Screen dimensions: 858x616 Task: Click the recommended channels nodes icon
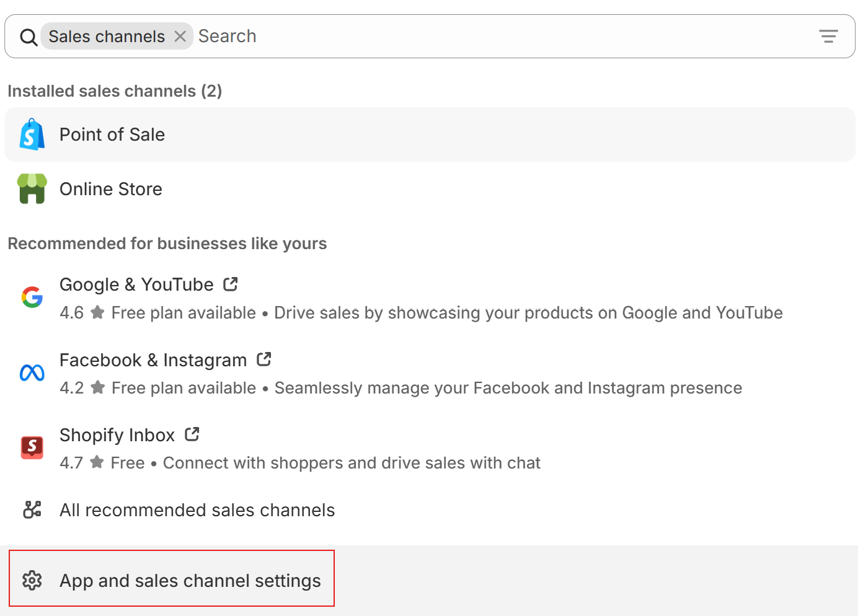[32, 509]
